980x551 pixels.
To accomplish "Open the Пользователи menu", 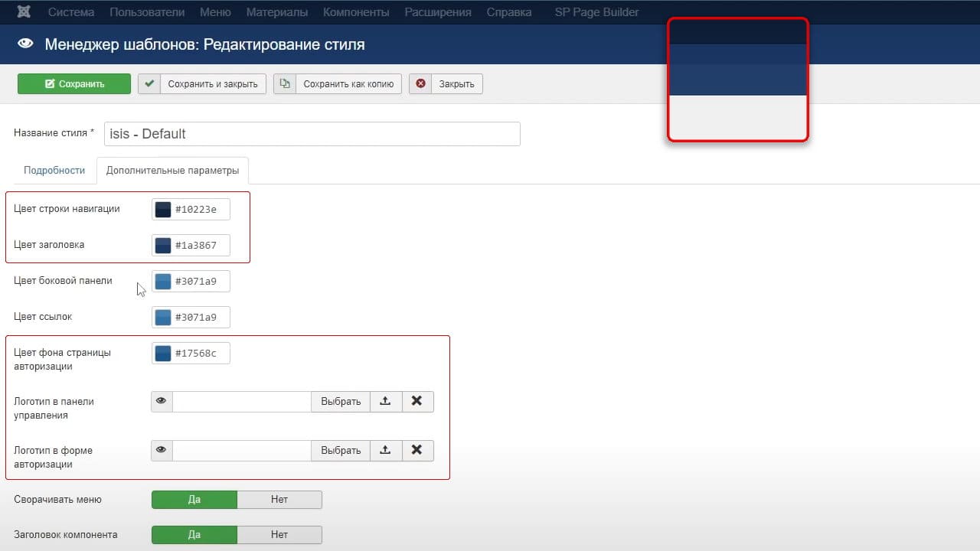I will click(147, 12).
